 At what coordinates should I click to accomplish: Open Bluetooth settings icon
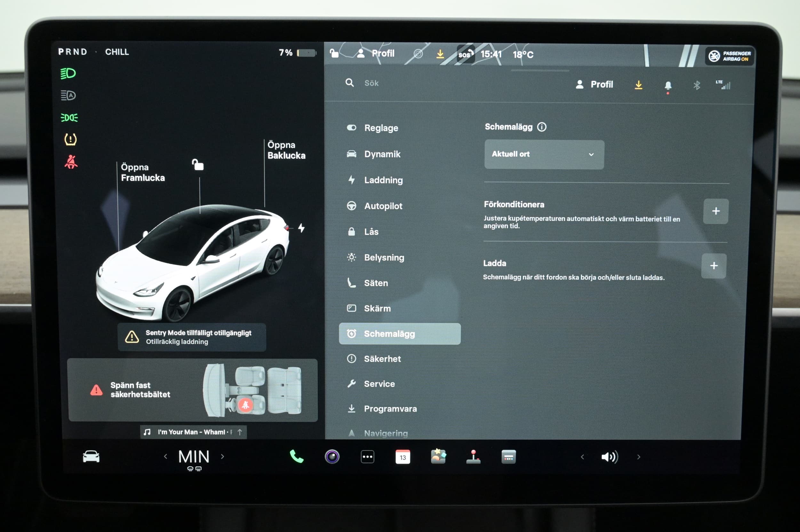(x=696, y=85)
